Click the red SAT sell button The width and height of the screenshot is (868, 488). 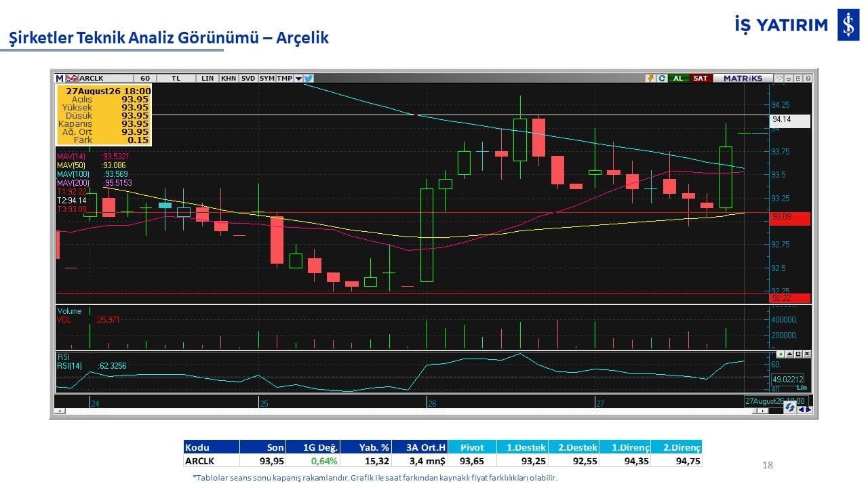[x=701, y=79]
